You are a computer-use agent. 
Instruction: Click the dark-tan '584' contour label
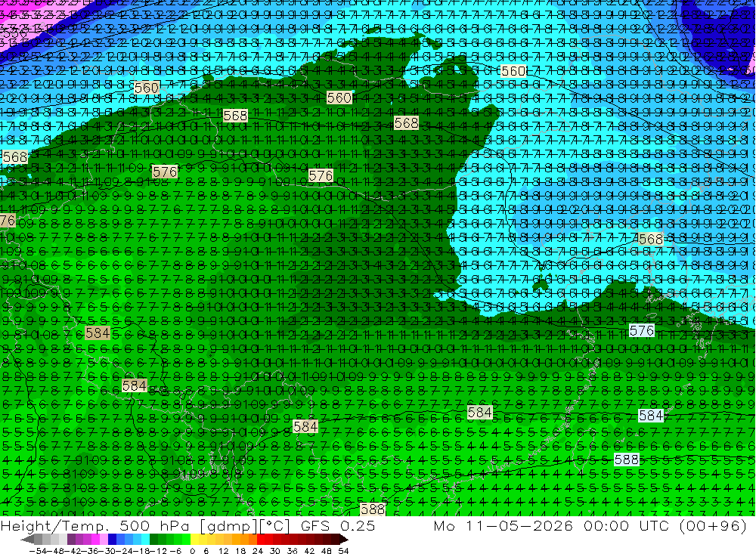pyautogui.click(x=98, y=333)
